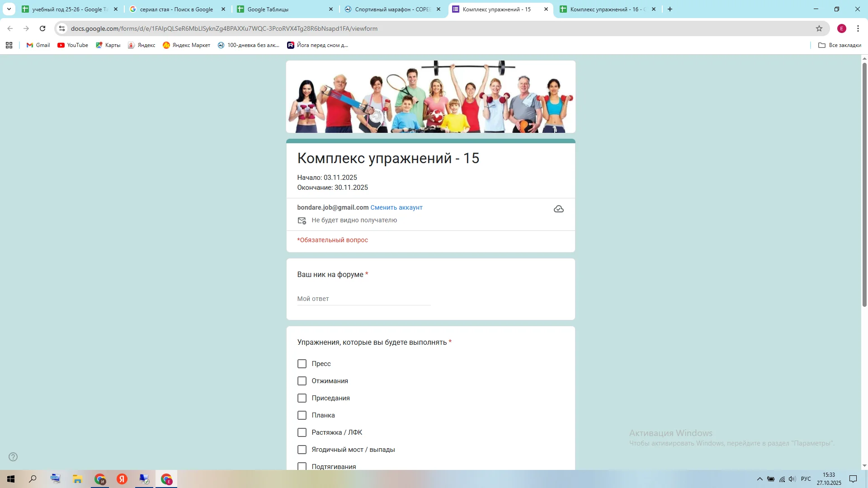Screen dimensions: 868x488
Task: Click the help question mark icon
Action: click(x=13, y=457)
